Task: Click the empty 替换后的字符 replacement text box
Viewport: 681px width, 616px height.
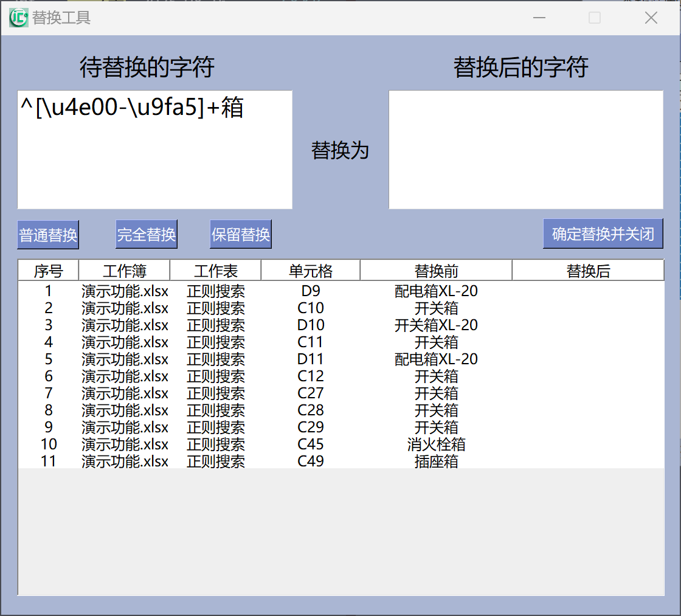Action: (x=525, y=149)
